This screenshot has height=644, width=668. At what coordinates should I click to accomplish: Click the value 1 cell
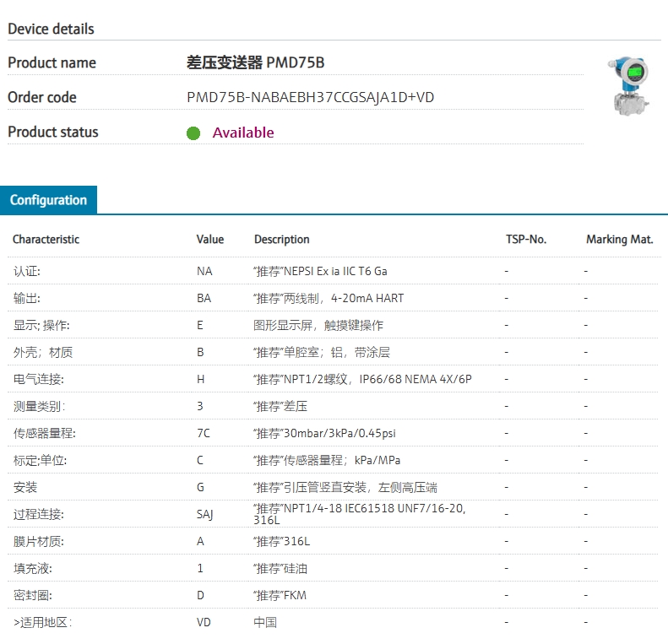[x=200, y=569]
